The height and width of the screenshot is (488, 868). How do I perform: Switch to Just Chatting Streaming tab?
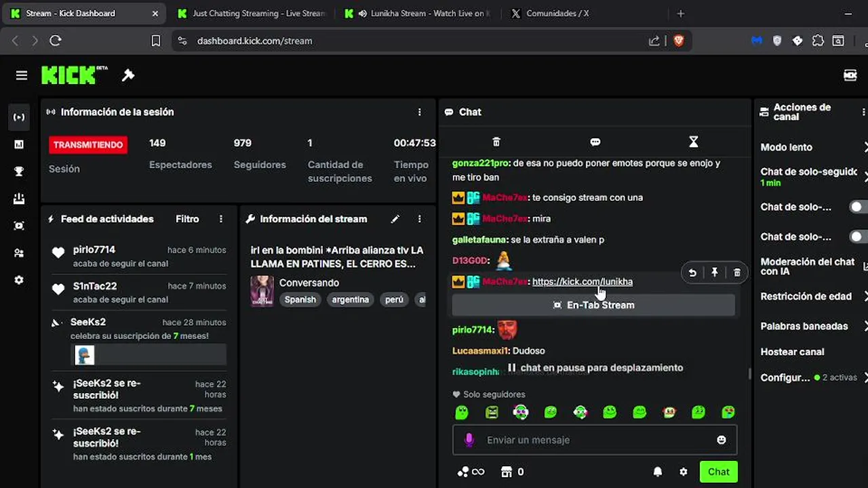coord(251,14)
